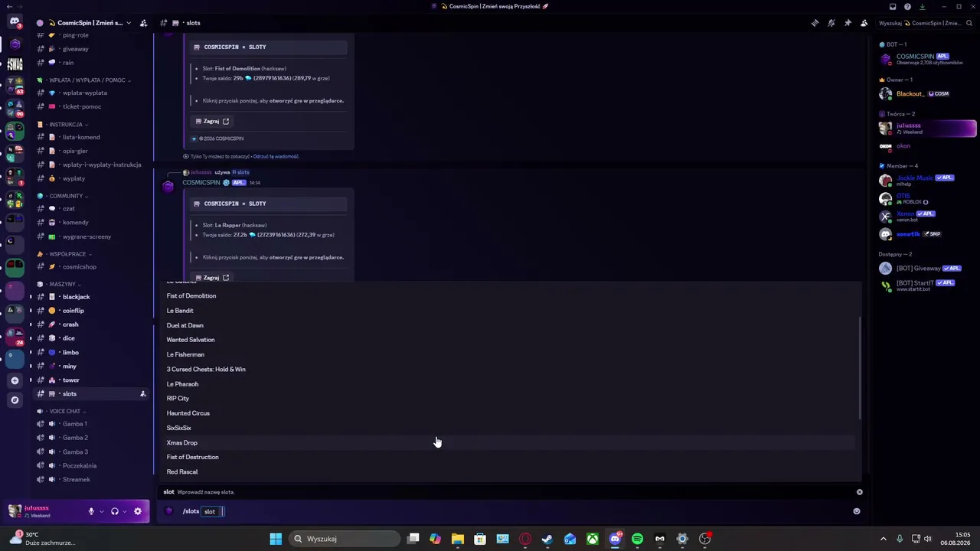Choose Xmas Drop slot option
This screenshot has height=551, width=980.
tap(510, 443)
